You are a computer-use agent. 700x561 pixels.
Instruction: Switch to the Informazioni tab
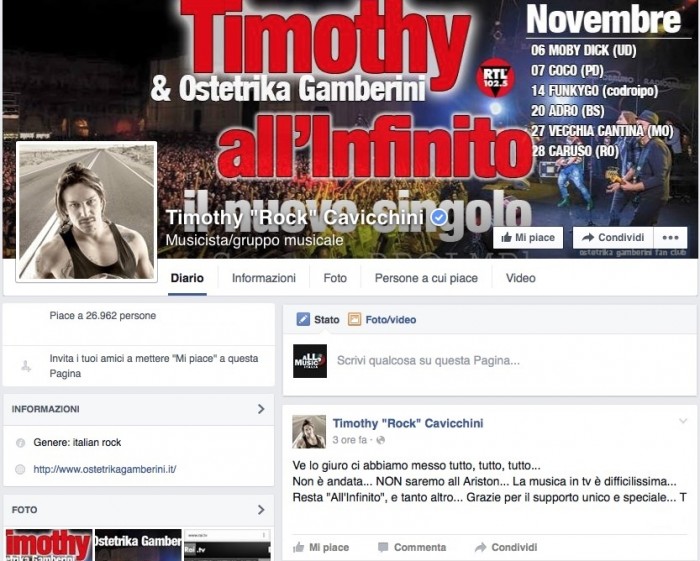pos(264,278)
